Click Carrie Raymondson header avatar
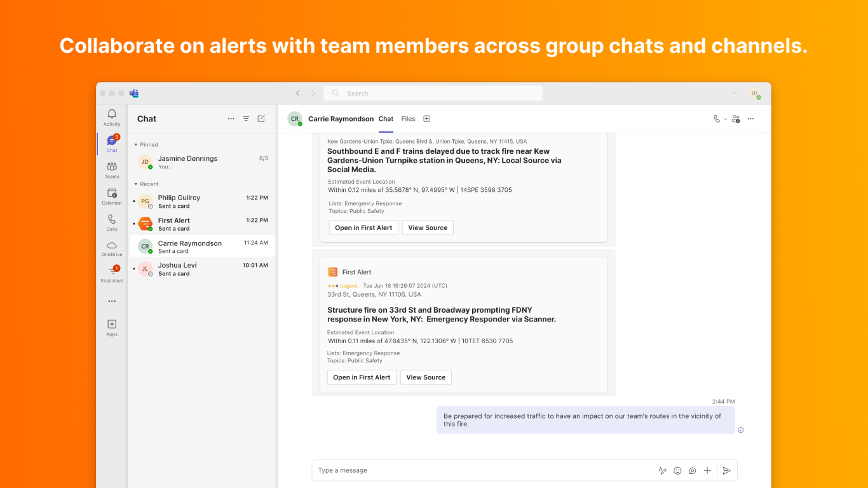This screenshot has height=488, width=868. (295, 119)
